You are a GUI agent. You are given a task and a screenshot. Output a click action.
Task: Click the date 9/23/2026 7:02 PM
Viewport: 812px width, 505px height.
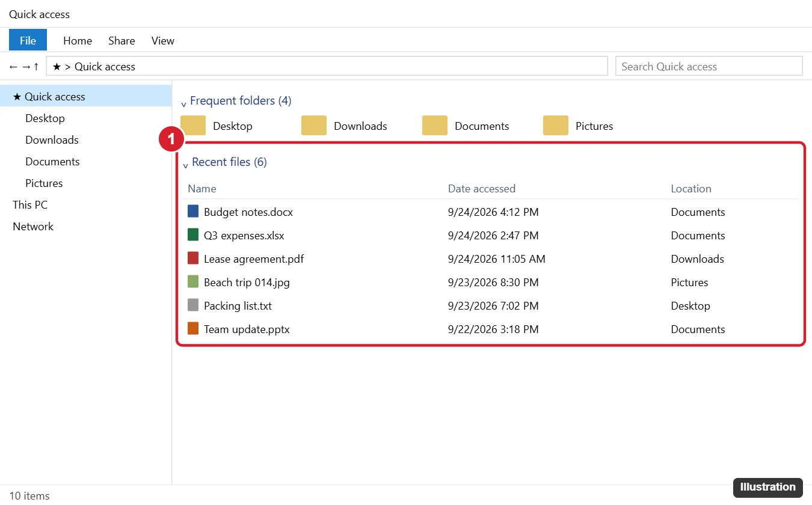[493, 305]
